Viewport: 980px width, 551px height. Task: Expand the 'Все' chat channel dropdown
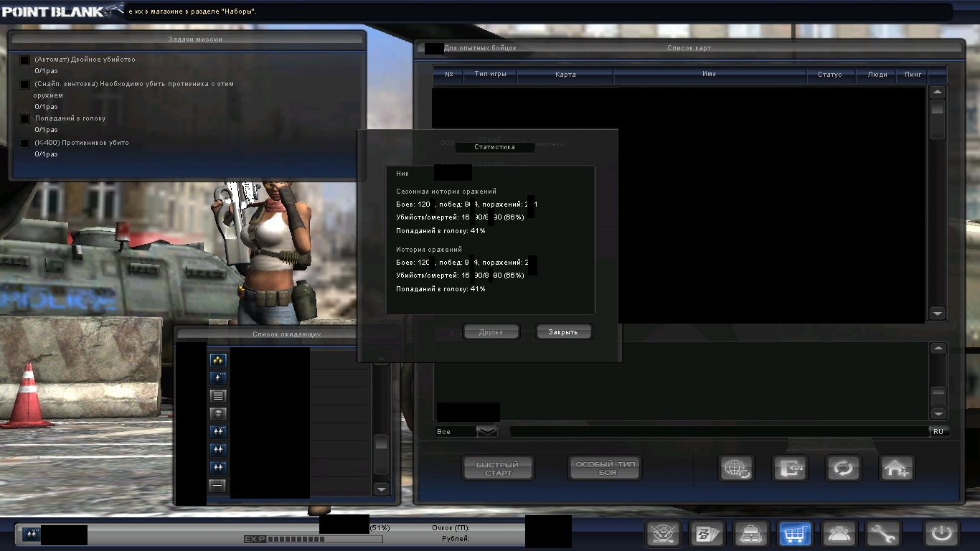[x=486, y=431]
